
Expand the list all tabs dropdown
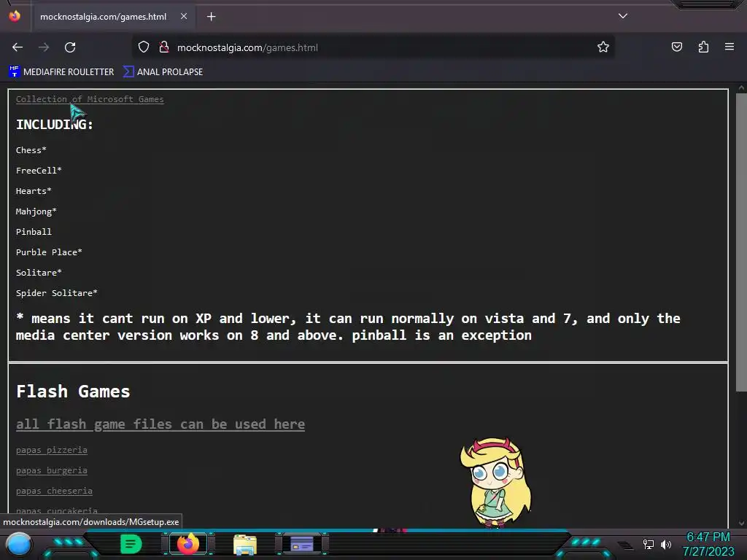pos(623,16)
